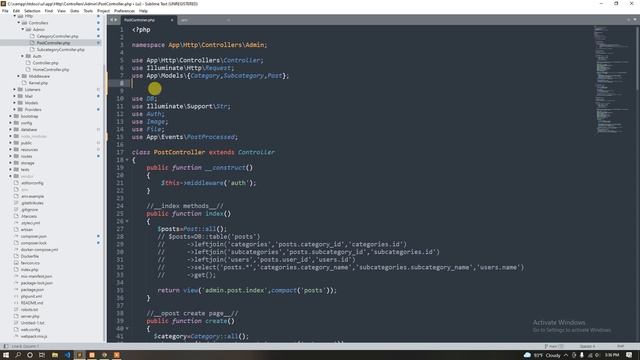Fold the class block at line 18

click(127, 160)
